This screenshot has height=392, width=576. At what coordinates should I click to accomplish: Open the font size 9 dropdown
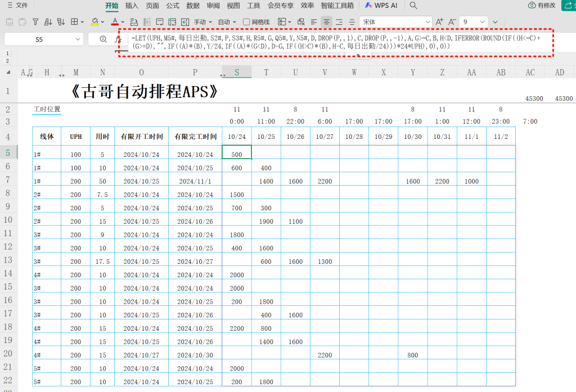pos(482,22)
